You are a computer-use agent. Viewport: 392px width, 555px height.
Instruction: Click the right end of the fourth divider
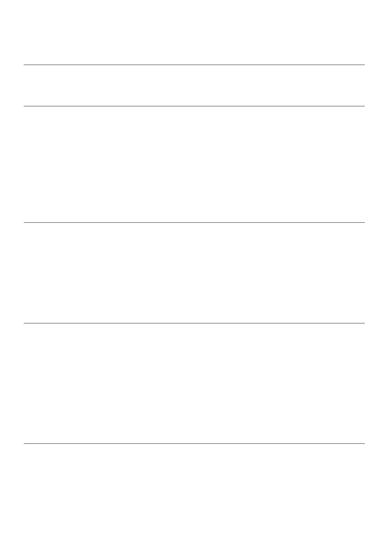tap(364, 323)
